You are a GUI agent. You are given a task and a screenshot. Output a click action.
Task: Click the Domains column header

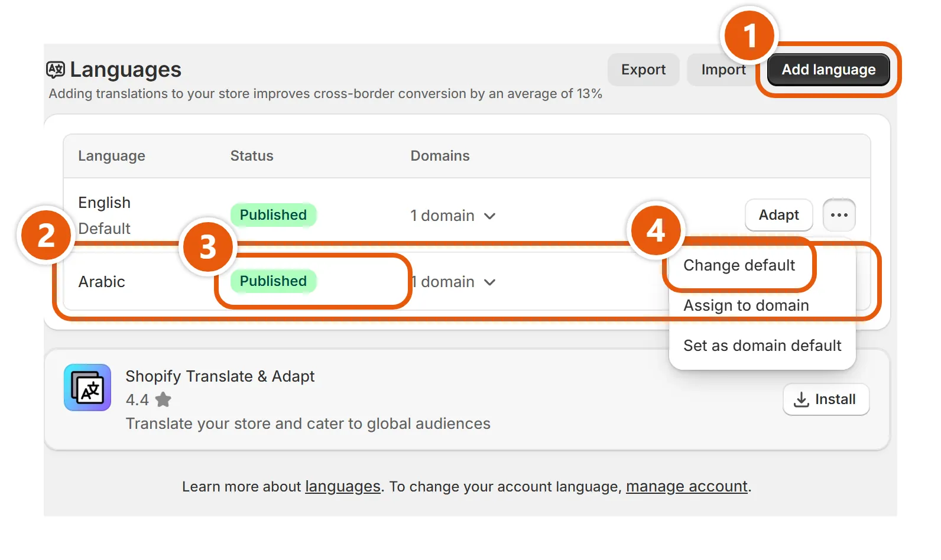[x=440, y=156]
